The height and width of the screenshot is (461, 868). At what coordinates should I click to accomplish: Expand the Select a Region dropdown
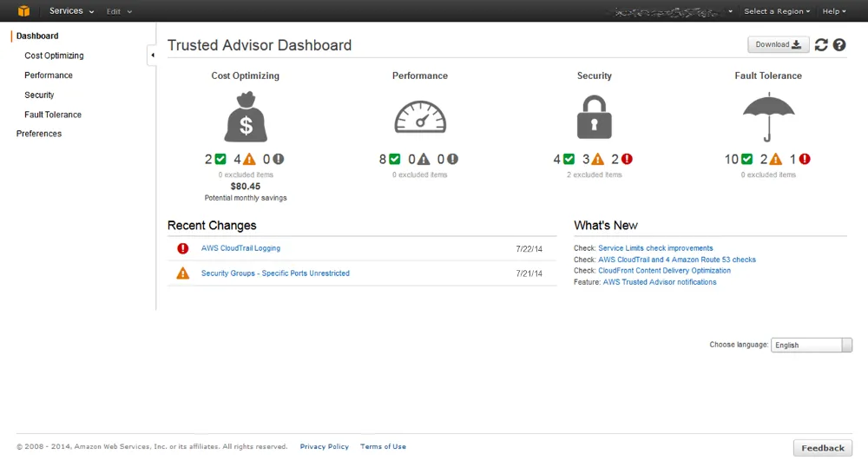point(777,11)
